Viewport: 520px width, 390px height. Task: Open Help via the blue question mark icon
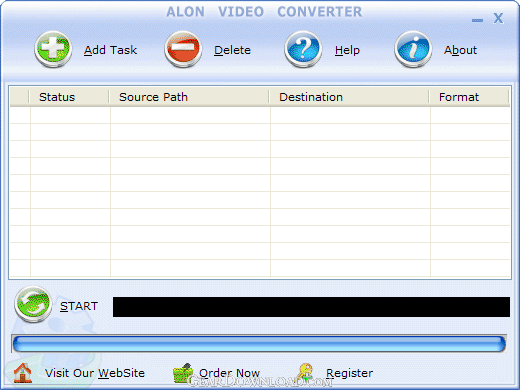pos(303,49)
